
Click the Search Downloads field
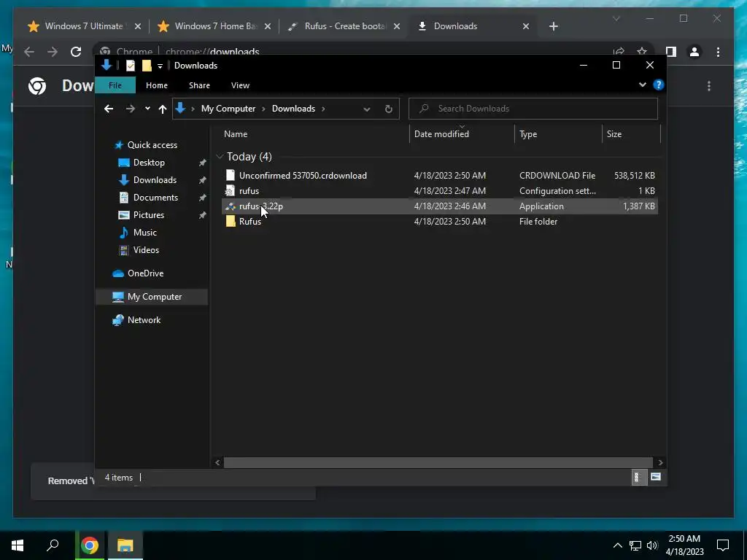pyautogui.click(x=533, y=109)
